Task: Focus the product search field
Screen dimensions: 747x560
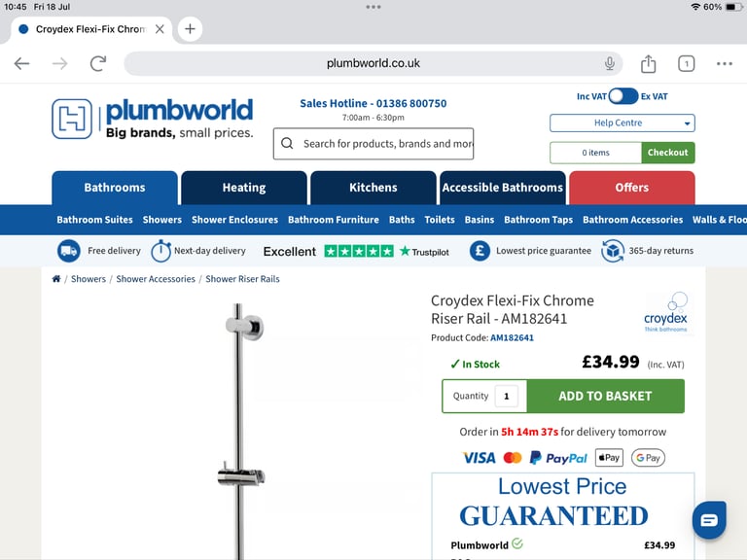Action: 373,143
